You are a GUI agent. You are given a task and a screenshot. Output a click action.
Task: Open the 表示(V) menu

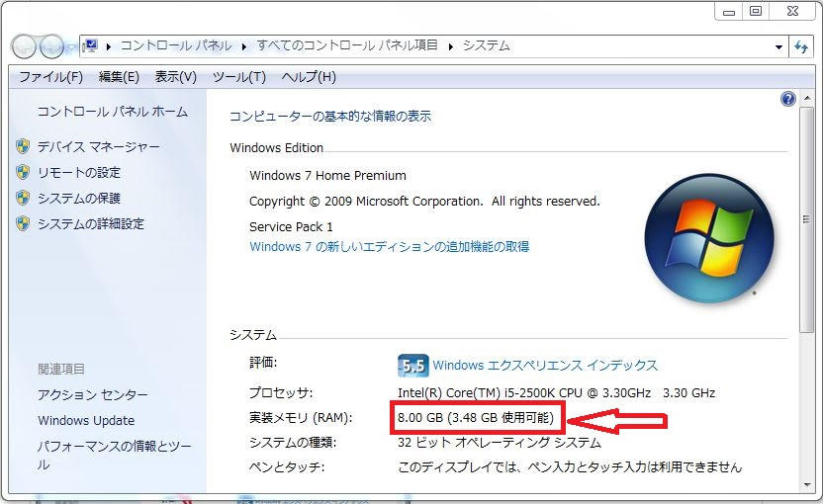(x=175, y=77)
